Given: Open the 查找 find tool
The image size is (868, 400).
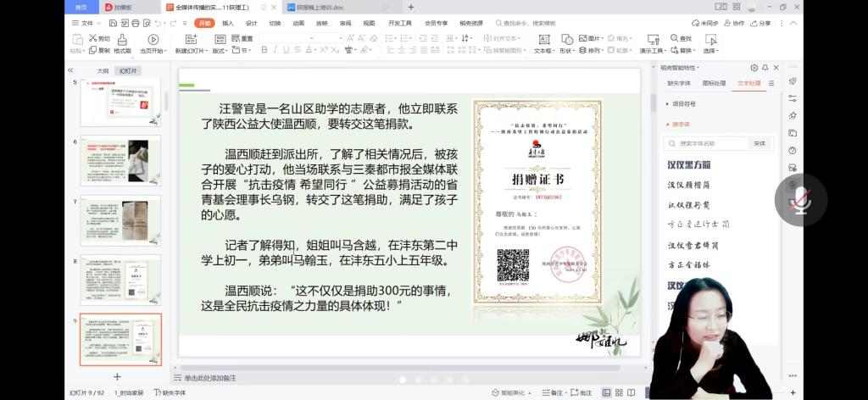Looking at the screenshot, I should tap(681, 38).
